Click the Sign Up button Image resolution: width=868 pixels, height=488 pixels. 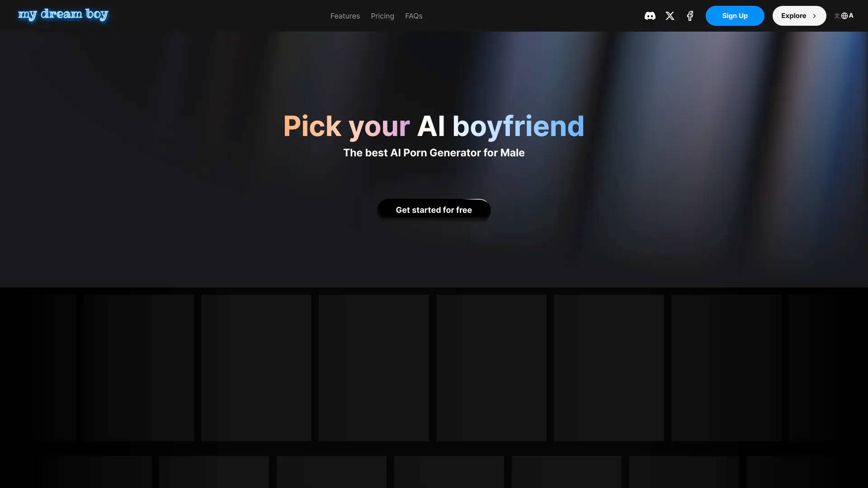click(x=735, y=15)
